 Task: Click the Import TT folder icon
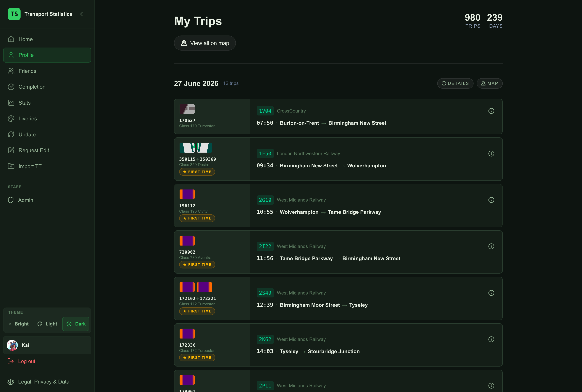11,166
